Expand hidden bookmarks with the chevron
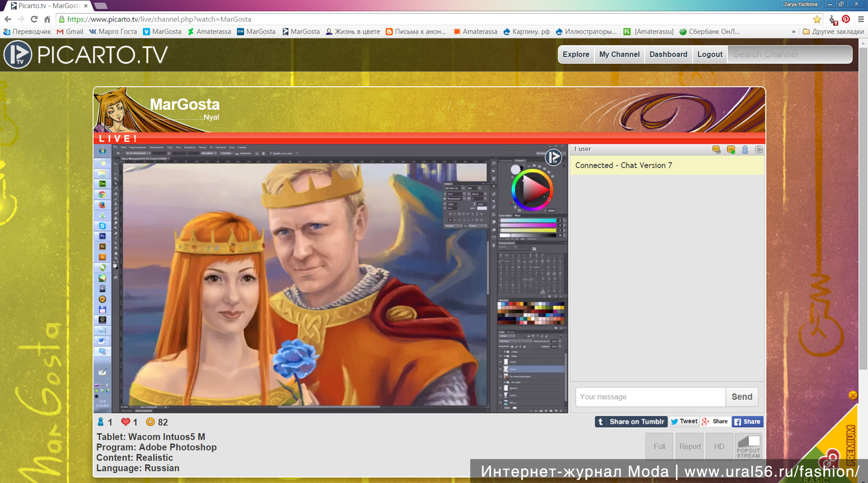The image size is (868, 483). [794, 31]
